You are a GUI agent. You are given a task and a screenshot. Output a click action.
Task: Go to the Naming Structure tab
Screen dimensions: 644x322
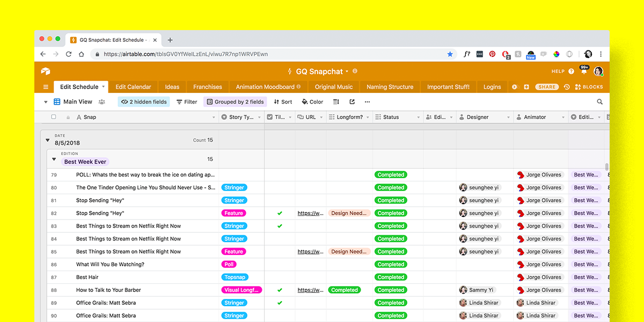(390, 87)
